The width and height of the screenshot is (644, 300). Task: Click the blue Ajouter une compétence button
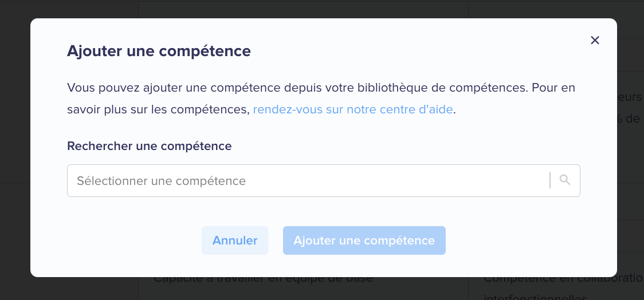pos(364,240)
